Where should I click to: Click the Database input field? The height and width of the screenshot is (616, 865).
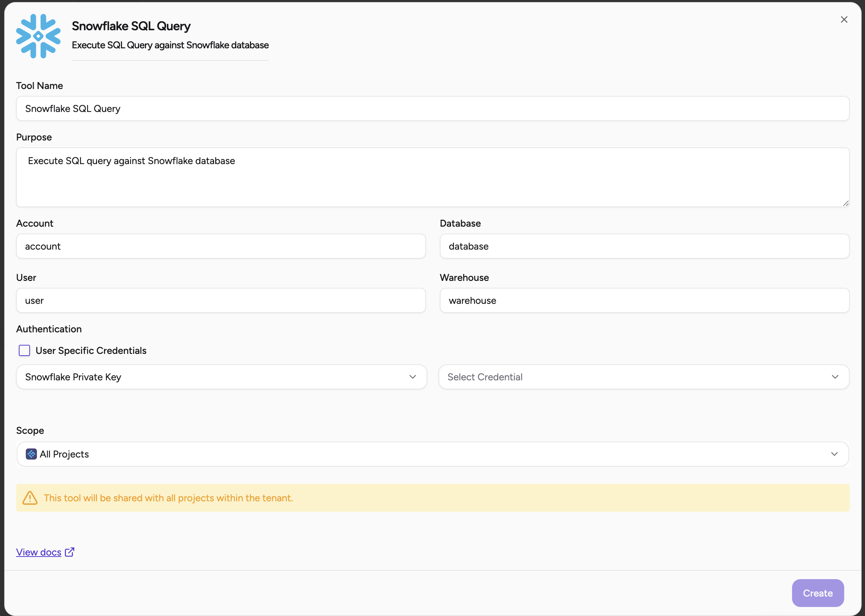tap(644, 246)
